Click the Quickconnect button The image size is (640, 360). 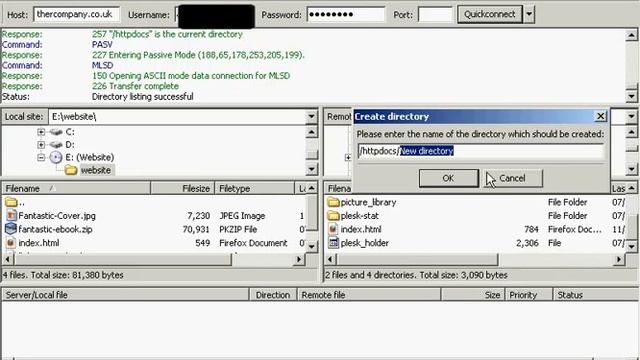coord(489,14)
